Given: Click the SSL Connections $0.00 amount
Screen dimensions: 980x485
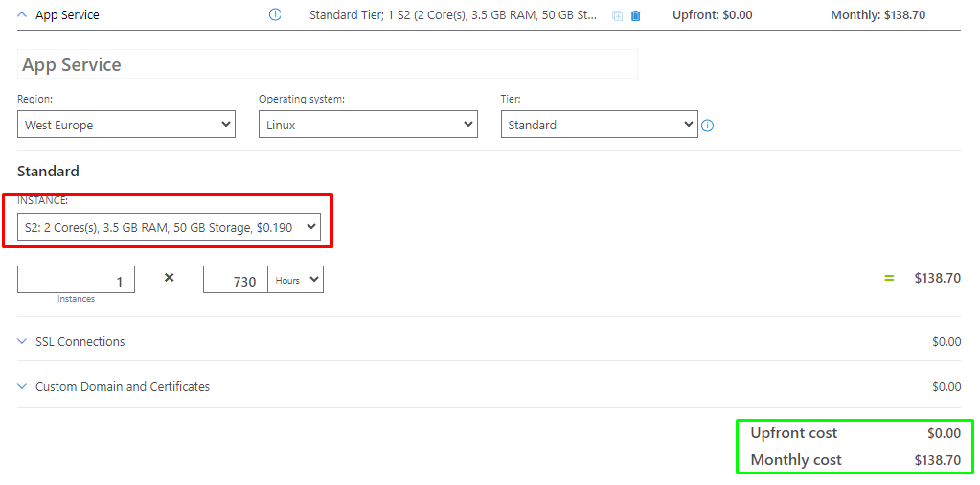Looking at the screenshot, I should click(946, 342).
